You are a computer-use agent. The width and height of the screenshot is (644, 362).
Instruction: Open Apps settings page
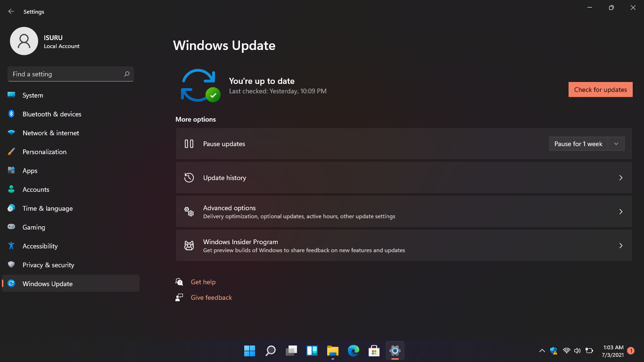click(x=71, y=171)
